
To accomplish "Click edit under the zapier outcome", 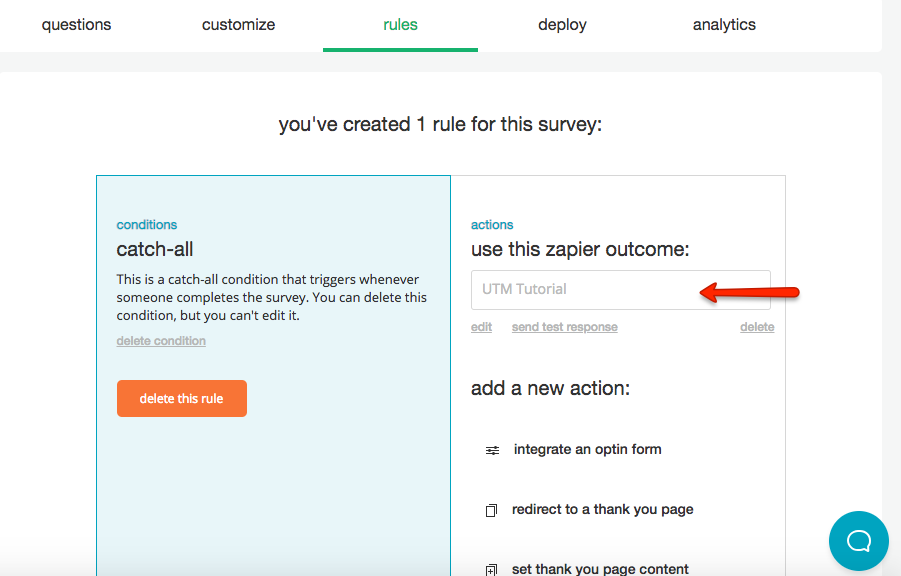I will [481, 327].
